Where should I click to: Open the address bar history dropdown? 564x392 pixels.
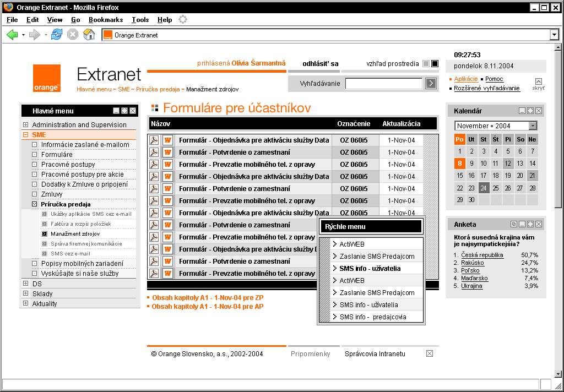pyautogui.click(x=554, y=35)
